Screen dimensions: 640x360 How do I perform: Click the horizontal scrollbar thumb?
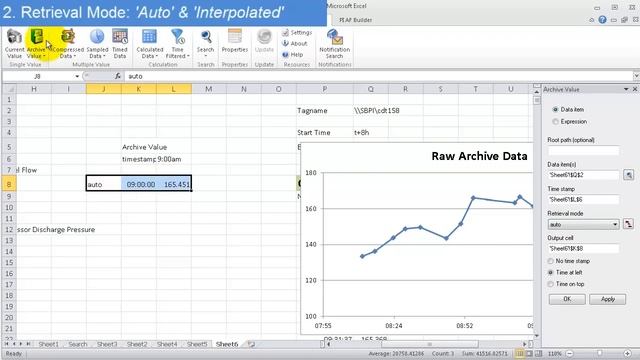[429, 344]
